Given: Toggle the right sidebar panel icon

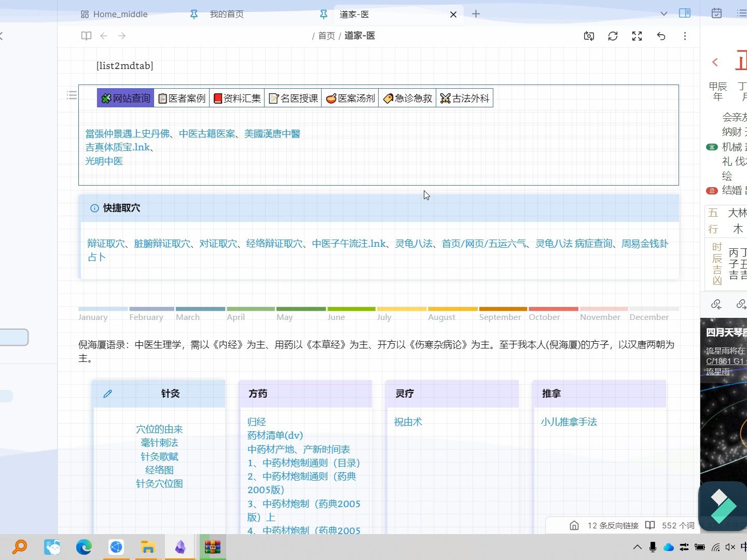Looking at the screenshot, I should (x=685, y=13).
